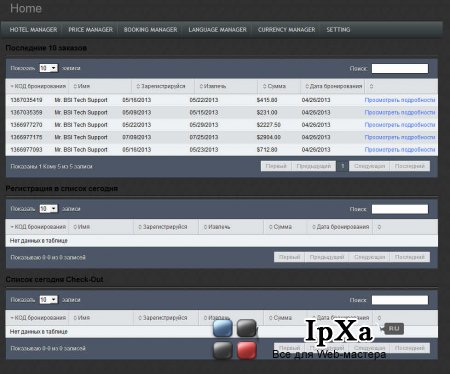
Task: Focus the Поиск field in Список сегодня Check-Out
Action: (400, 300)
